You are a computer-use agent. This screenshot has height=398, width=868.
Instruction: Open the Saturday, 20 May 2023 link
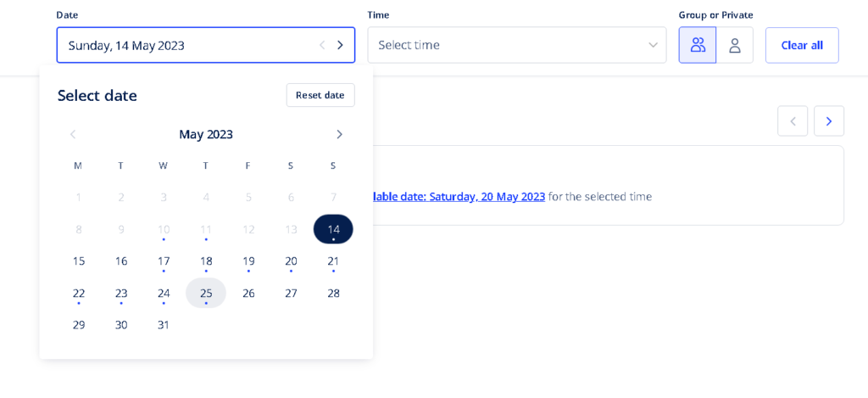pos(458,196)
